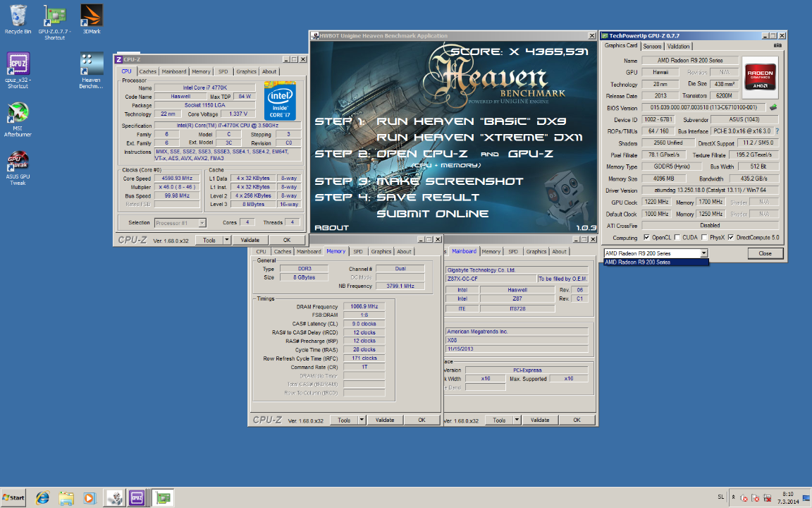Switch to the Validation tab in GPU-Z
This screenshot has height=508, width=812.
(678, 46)
